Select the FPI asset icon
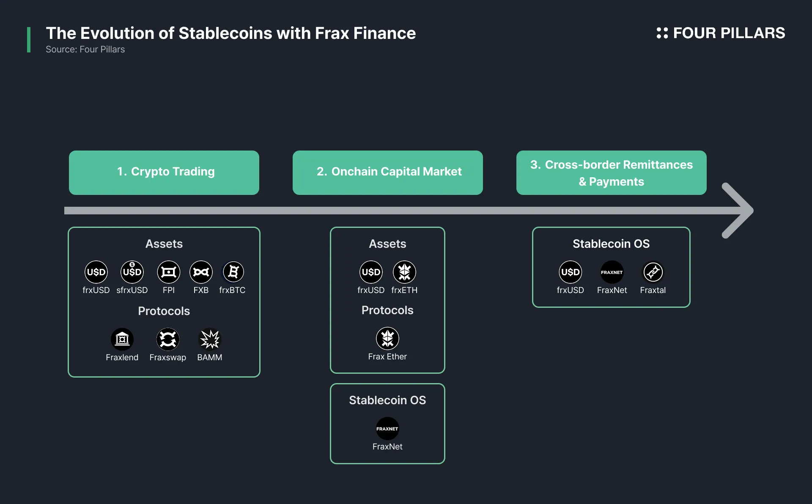This screenshot has height=504, width=812. coord(168,272)
